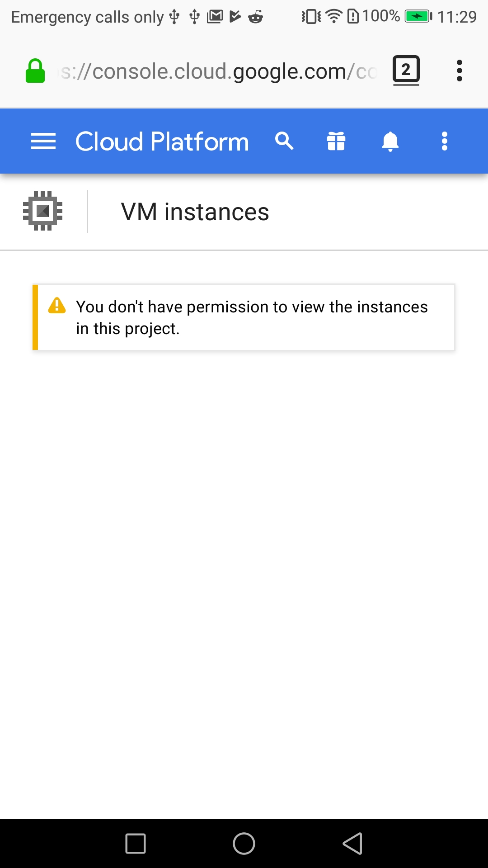Viewport: 488px width, 868px height.
Task: Click the VM instances heading
Action: coord(195,211)
